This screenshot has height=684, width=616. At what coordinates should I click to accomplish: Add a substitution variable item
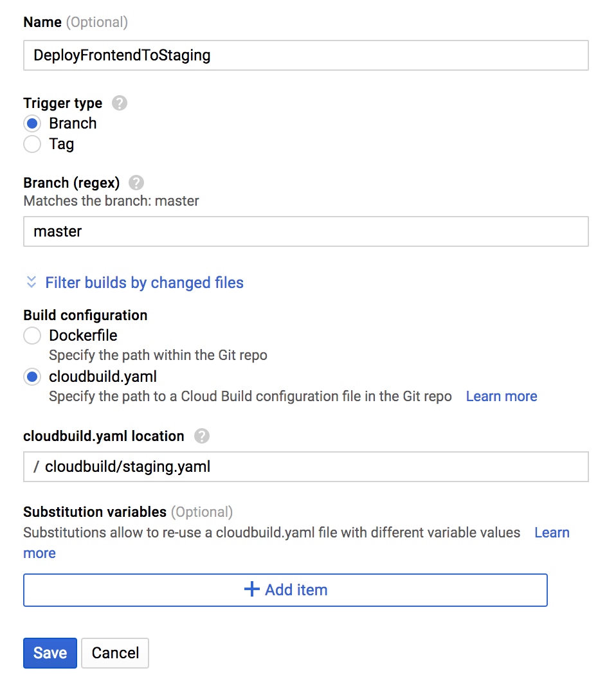tap(285, 589)
